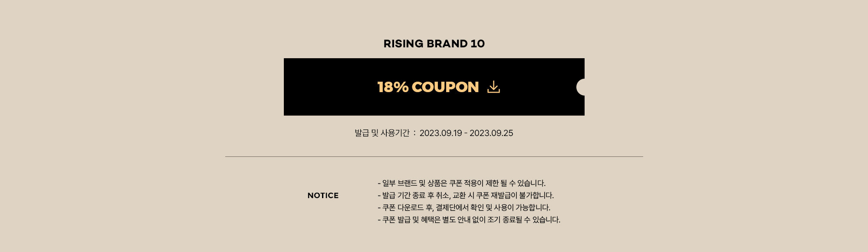This screenshot has width=868, height=252.
Task: Click the "결제단에서 확인" notice text
Action: click(x=460, y=208)
